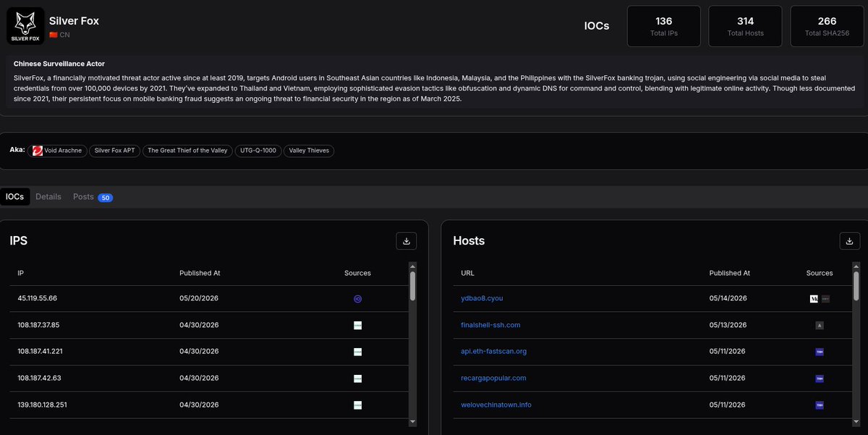Open the api.eth-fastscan.org host link
The height and width of the screenshot is (435, 868).
click(493, 351)
